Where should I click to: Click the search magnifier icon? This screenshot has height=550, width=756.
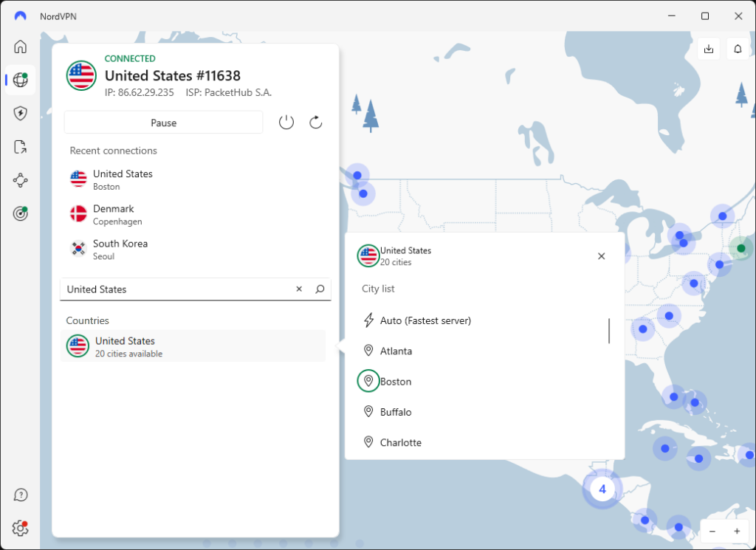point(320,289)
